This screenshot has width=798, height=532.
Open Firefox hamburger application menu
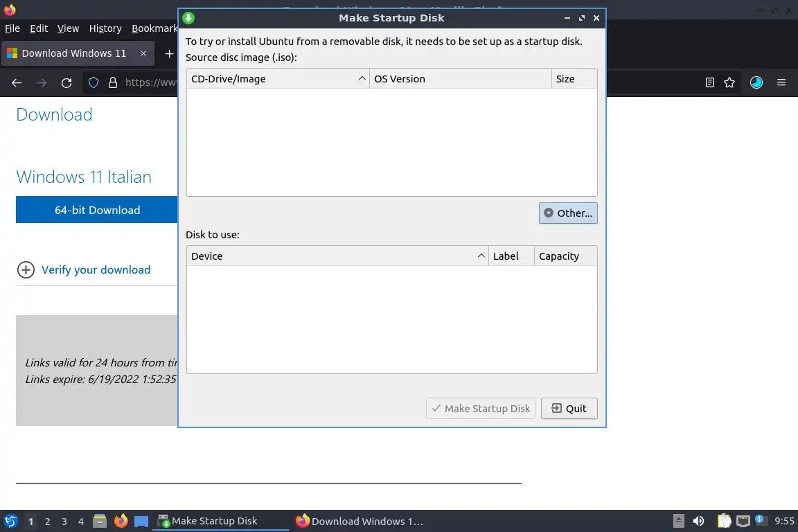pos(781,82)
